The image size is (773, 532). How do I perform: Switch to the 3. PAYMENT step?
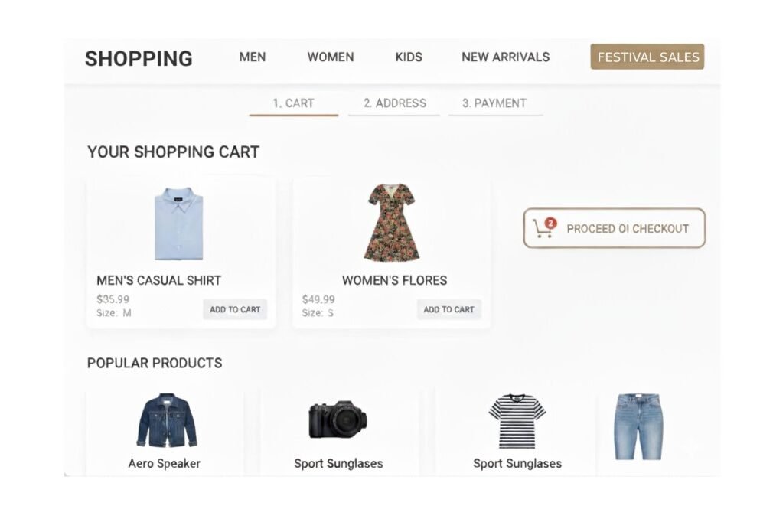(494, 103)
